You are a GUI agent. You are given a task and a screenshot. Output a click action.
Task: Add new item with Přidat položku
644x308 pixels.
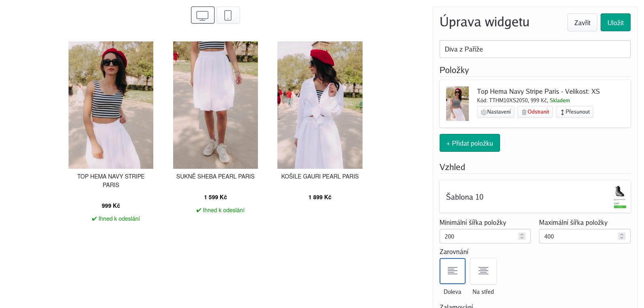click(470, 143)
